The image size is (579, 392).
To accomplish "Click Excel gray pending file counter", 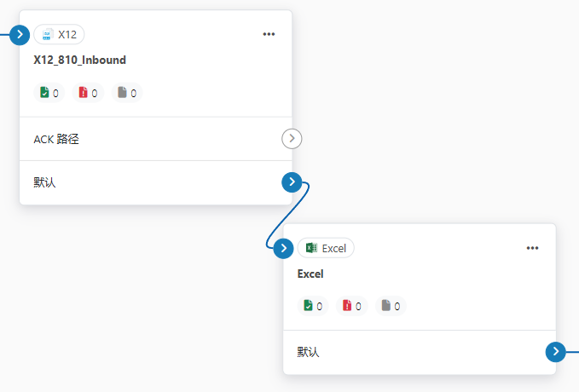I will pyautogui.click(x=391, y=306).
